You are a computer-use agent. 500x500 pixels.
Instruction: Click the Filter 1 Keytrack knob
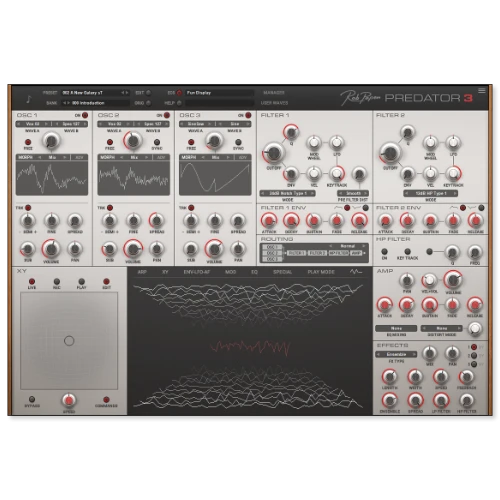[337, 173]
